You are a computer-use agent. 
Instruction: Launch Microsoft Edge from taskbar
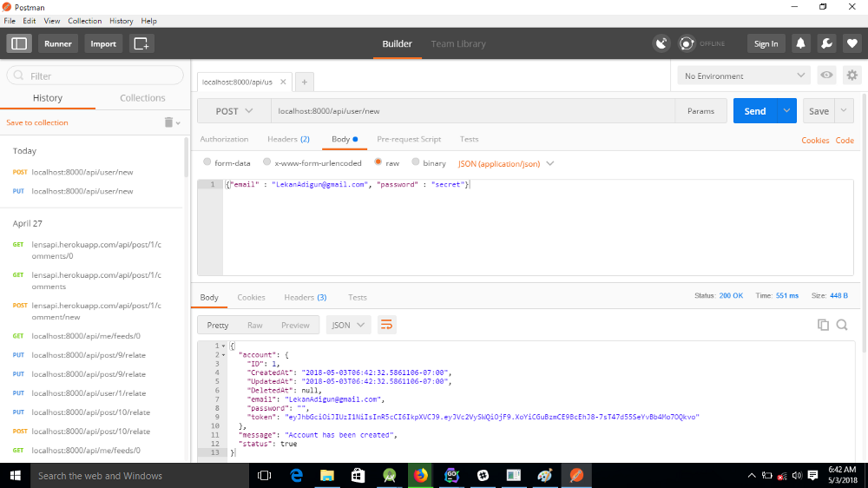click(x=296, y=476)
